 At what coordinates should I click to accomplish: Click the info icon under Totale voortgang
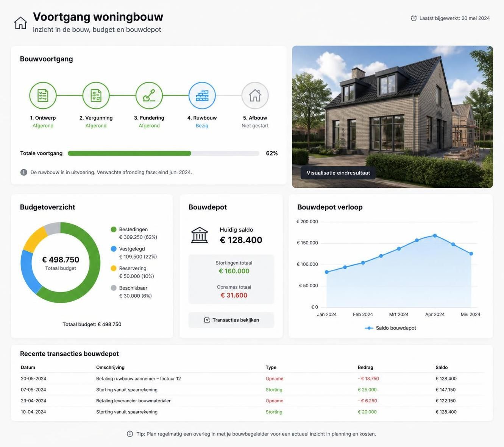(x=24, y=172)
